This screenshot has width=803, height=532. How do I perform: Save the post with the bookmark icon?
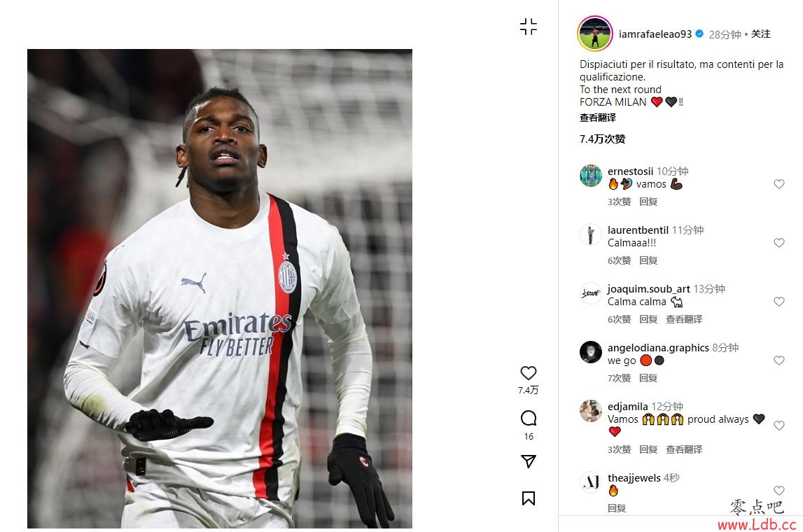tap(528, 498)
